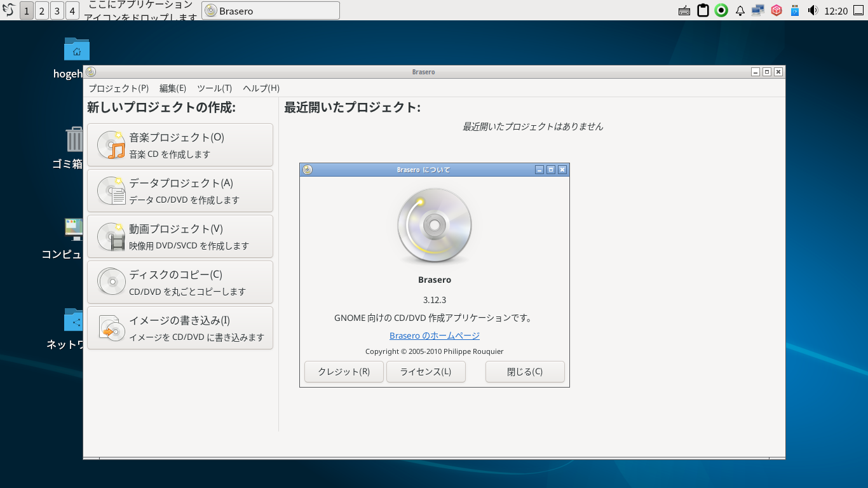Screen dimensions: 868x488
Task: Select the ネットワ network folder desktop icon
Action: point(74,320)
